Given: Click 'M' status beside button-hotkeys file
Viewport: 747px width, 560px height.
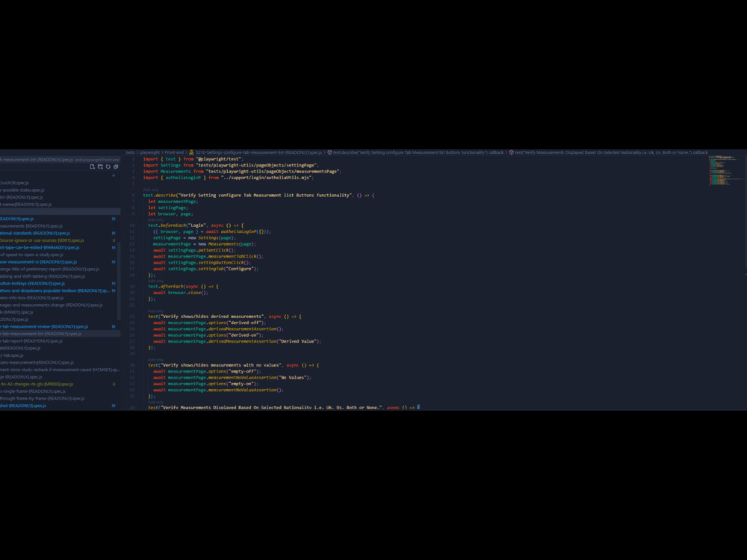Looking at the screenshot, I should (x=114, y=283).
